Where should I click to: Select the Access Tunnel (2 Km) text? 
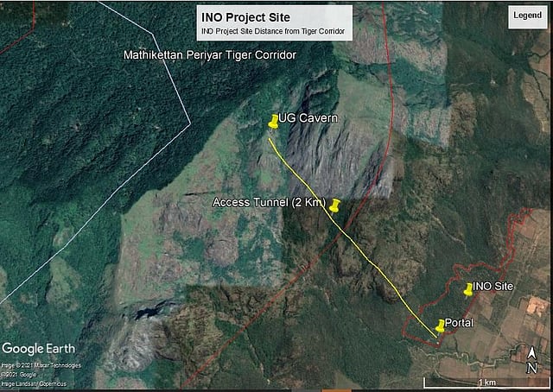pos(268,203)
